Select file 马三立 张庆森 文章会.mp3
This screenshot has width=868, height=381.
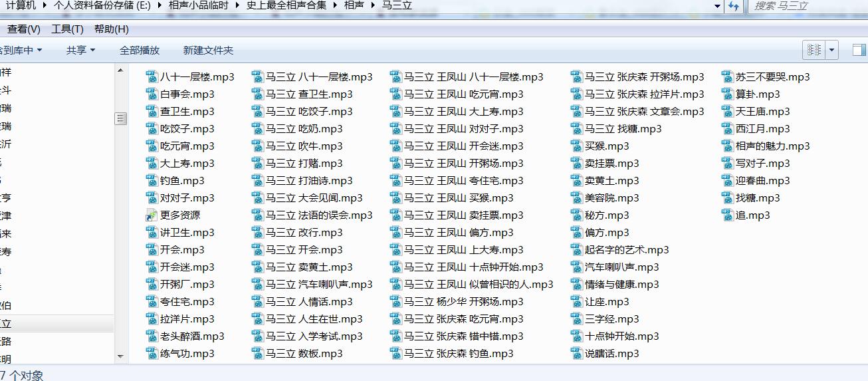coord(637,111)
